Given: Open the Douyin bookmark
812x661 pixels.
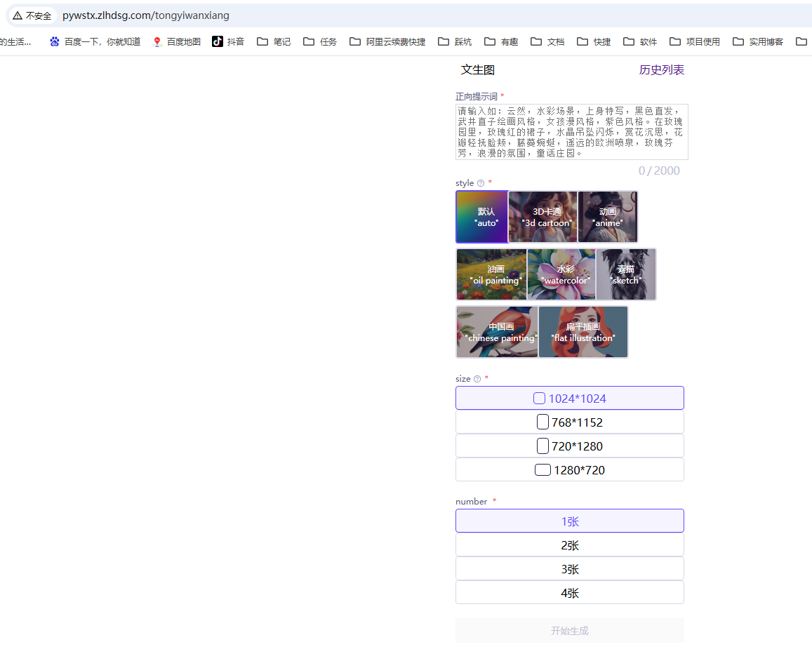Looking at the screenshot, I should (228, 41).
